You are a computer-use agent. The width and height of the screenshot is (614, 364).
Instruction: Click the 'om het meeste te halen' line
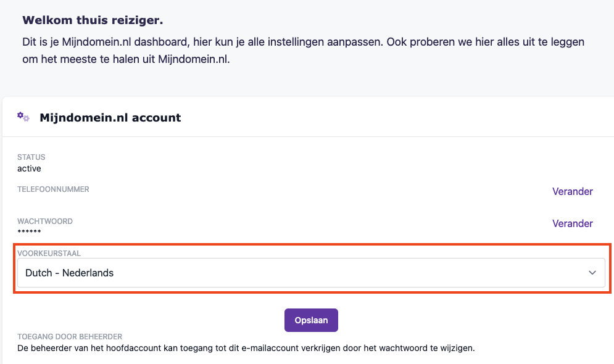pos(126,60)
